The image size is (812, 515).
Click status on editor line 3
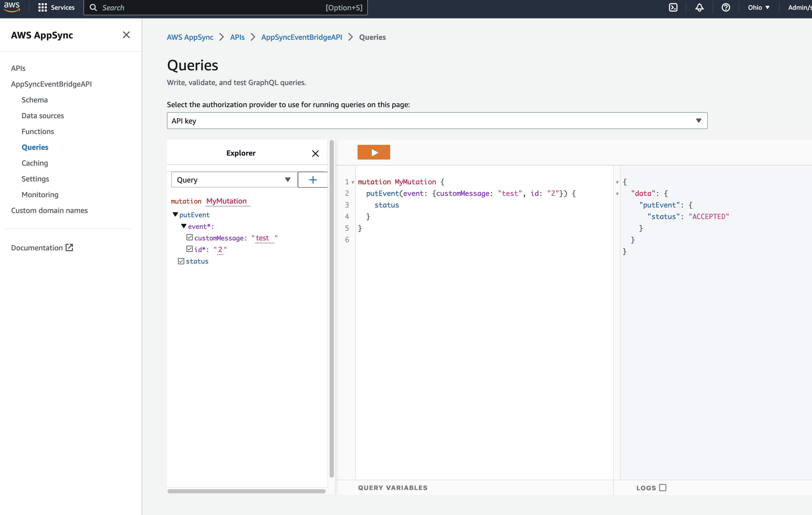click(x=387, y=205)
